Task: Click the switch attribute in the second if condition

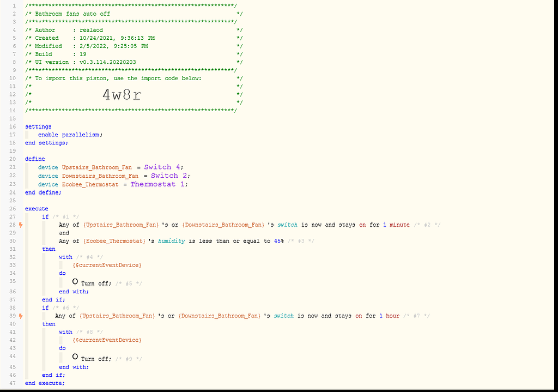Action: [x=284, y=315]
